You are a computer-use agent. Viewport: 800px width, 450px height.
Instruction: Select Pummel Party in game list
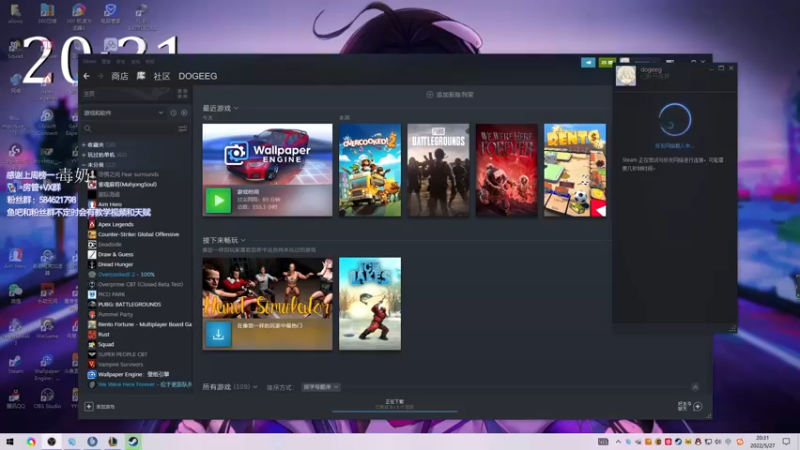115,314
